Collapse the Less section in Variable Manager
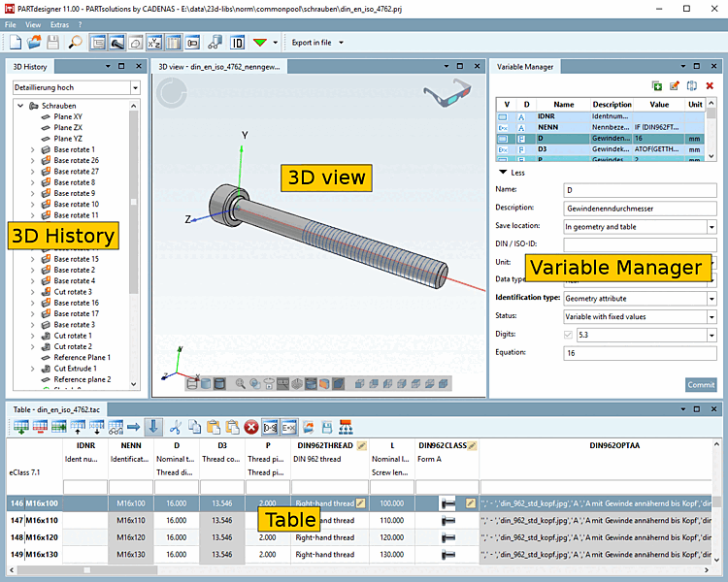The width and height of the screenshot is (728, 582). pyautogui.click(x=504, y=173)
